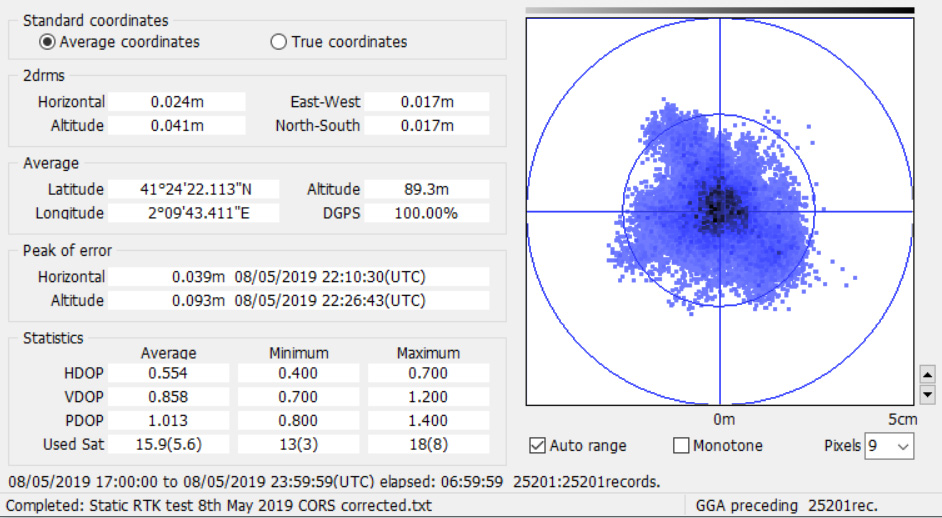Enable the Monotone checkbox
Screen dimensions: 942x518
pyautogui.click(x=682, y=446)
